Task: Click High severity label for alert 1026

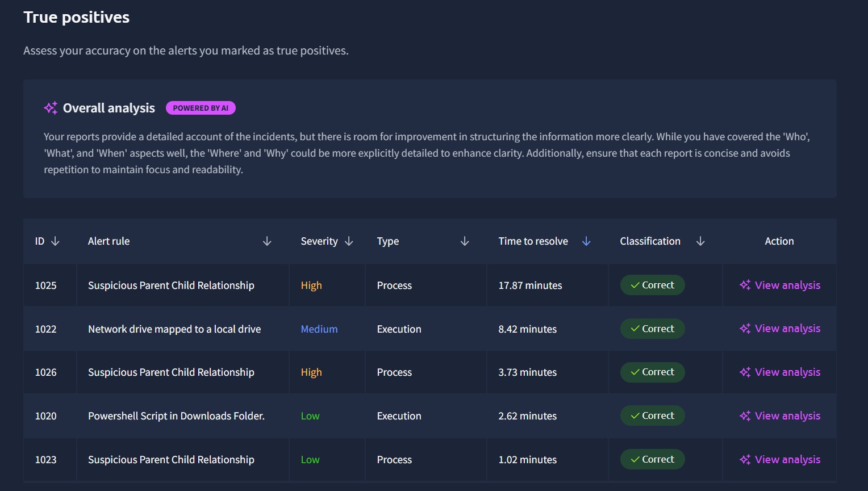Action: point(311,372)
